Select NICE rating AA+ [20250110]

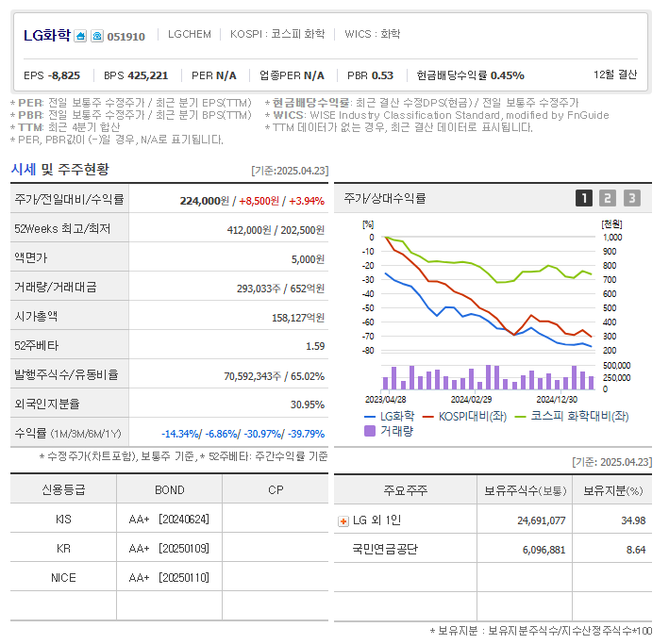(169, 578)
